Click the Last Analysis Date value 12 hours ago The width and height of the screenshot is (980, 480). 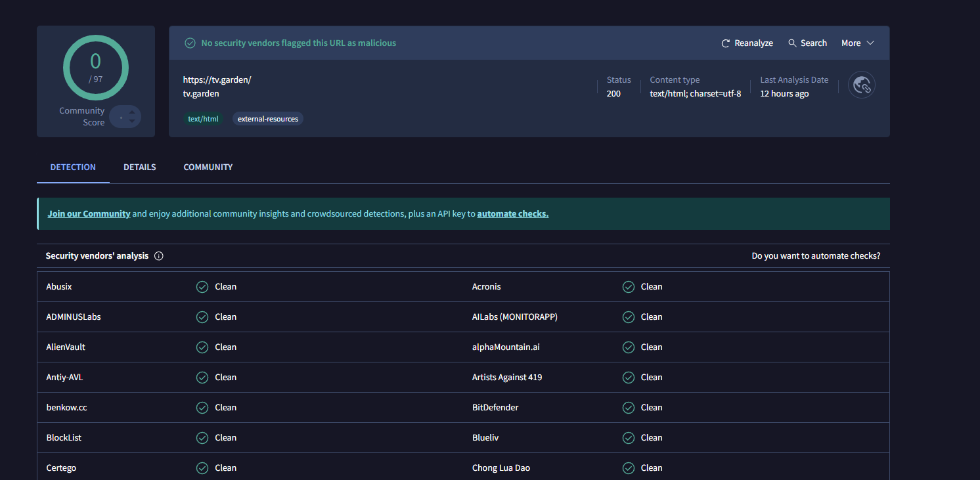[784, 94]
